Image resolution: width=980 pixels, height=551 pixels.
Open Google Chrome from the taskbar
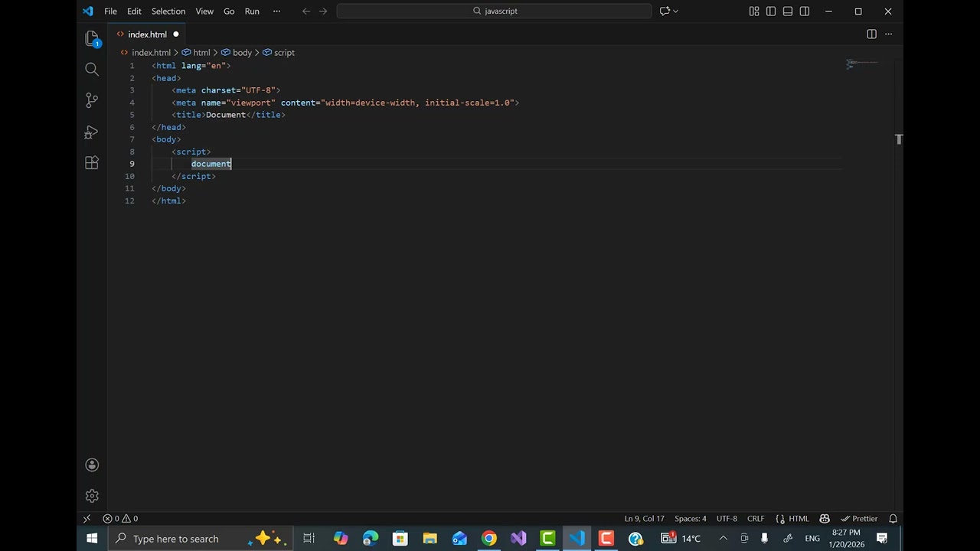click(488, 539)
